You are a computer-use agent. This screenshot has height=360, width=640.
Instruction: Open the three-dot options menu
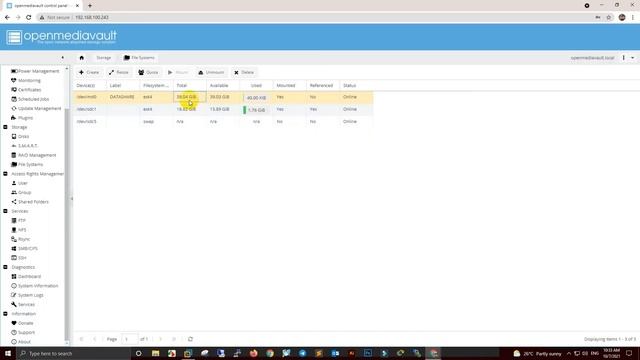pyautogui.click(x=624, y=58)
